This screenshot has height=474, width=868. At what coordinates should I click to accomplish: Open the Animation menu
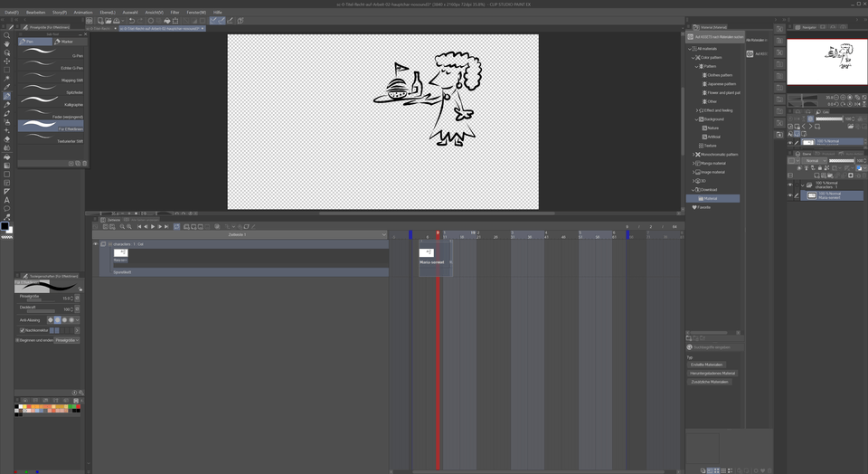83,12
